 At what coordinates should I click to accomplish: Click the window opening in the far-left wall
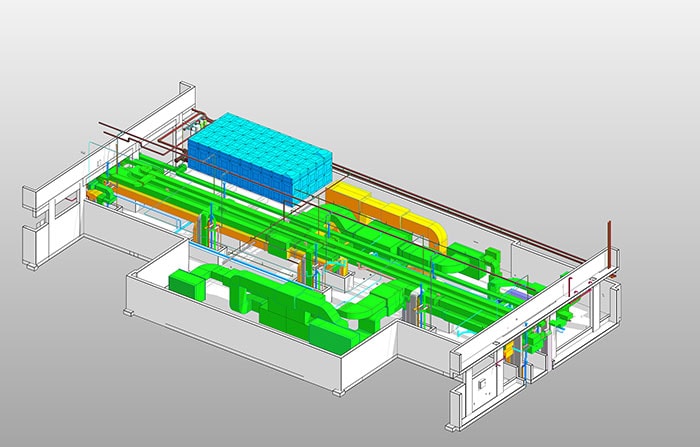66,212
